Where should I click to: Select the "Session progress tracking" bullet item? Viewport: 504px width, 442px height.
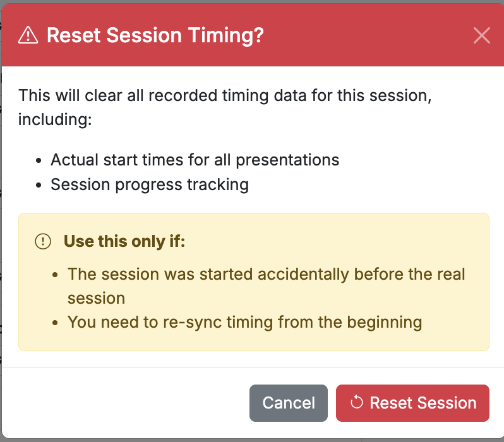click(x=150, y=184)
